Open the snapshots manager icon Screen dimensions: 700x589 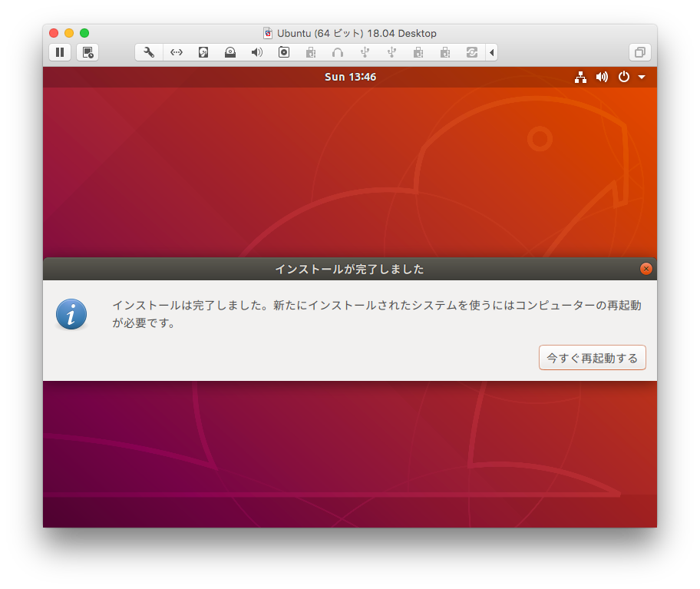click(87, 52)
